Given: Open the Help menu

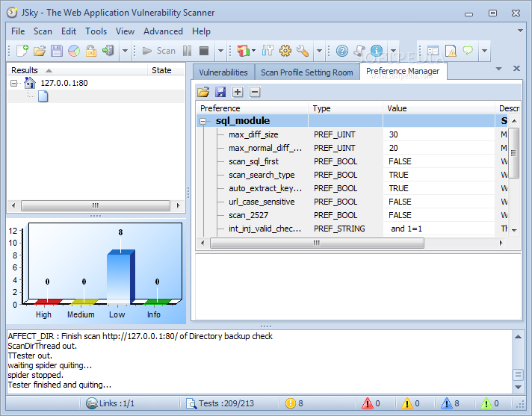Looking at the screenshot, I should [201, 31].
